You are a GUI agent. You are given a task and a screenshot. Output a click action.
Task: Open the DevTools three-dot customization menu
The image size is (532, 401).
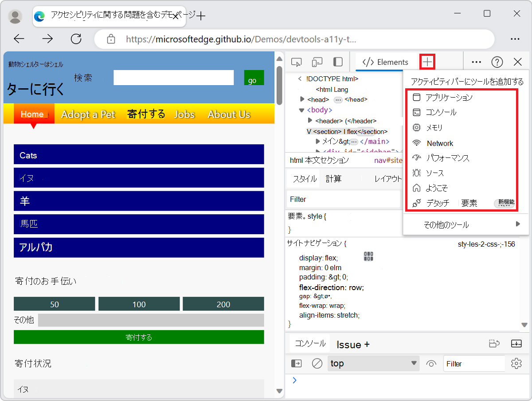tap(476, 62)
